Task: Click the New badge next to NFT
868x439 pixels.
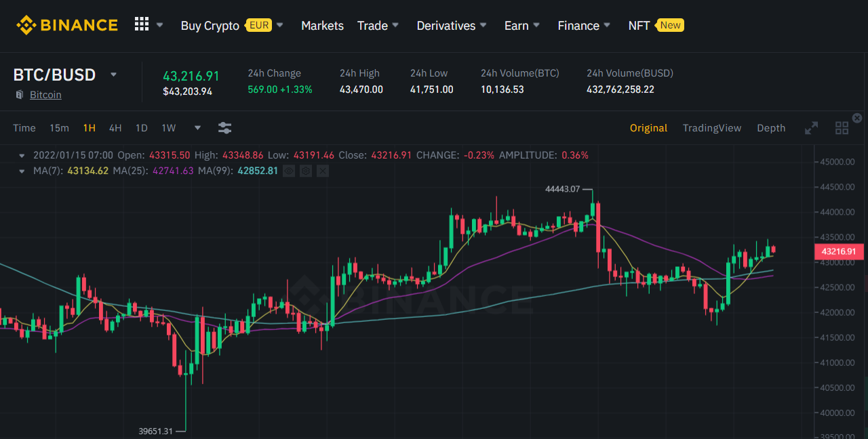Action: pos(670,25)
